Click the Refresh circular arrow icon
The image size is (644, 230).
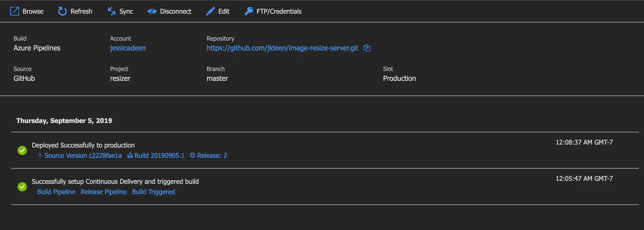click(x=62, y=11)
